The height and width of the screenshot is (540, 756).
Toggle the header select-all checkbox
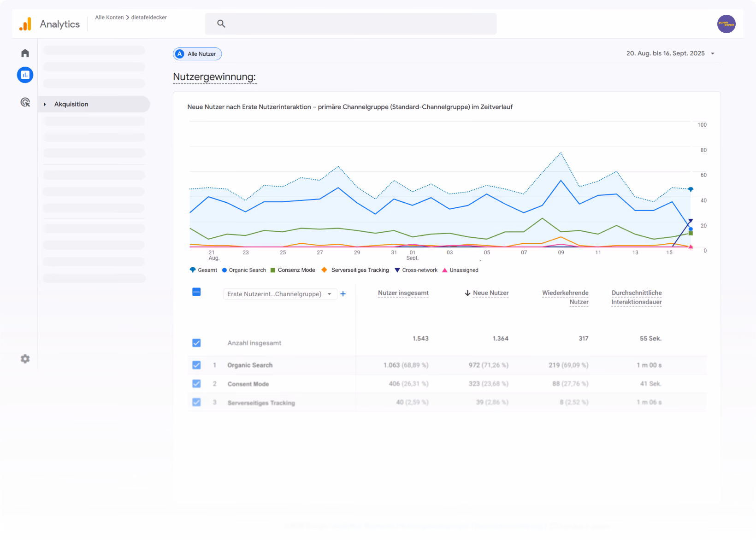click(x=196, y=292)
